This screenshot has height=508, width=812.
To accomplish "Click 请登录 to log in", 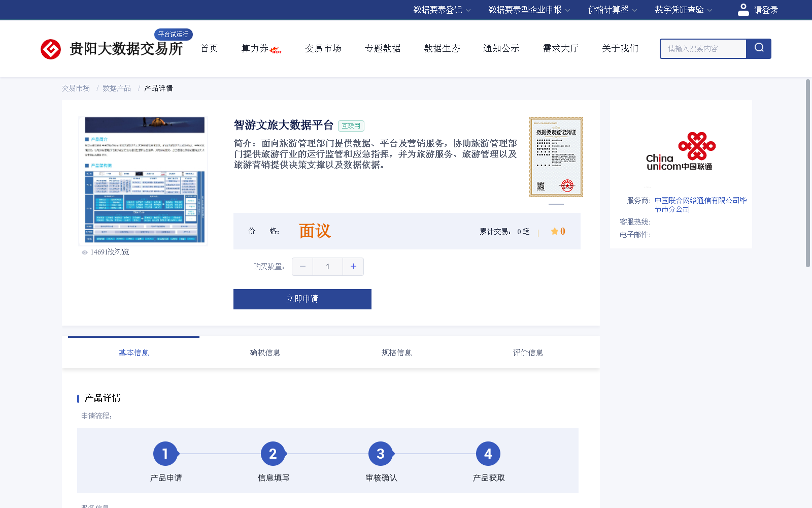I will [x=766, y=10].
